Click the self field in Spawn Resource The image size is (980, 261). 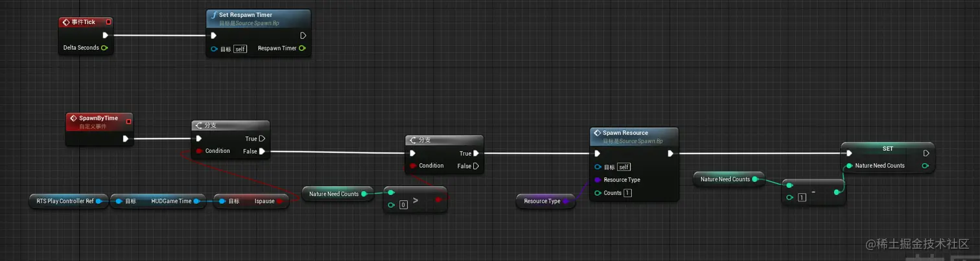[624, 167]
